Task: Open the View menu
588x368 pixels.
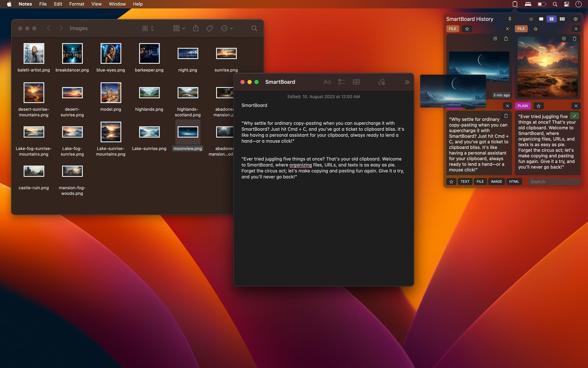Action: [97, 4]
